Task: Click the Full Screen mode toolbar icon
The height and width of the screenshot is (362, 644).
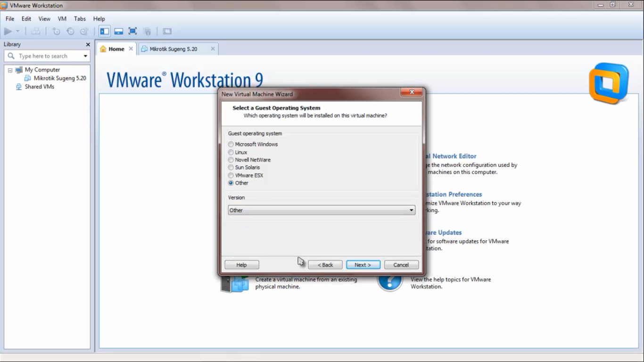Action: click(x=133, y=32)
